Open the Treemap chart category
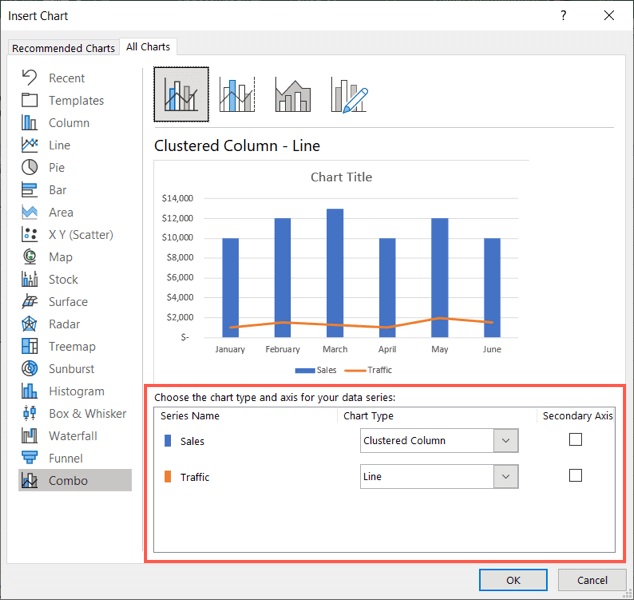The height and width of the screenshot is (600, 634). point(72,346)
